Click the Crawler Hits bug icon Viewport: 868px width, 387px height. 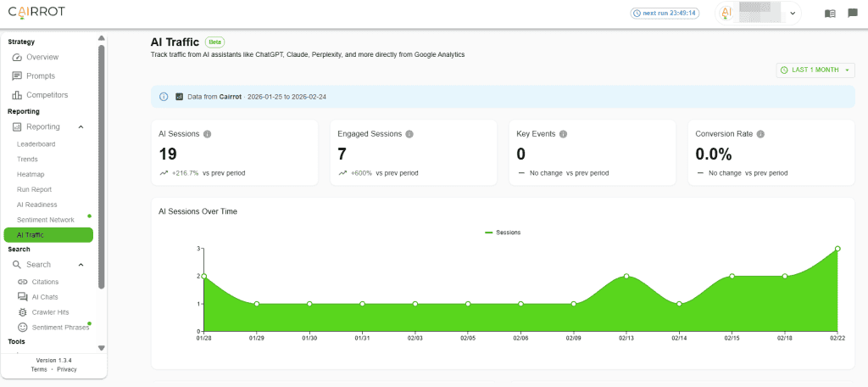tap(23, 312)
